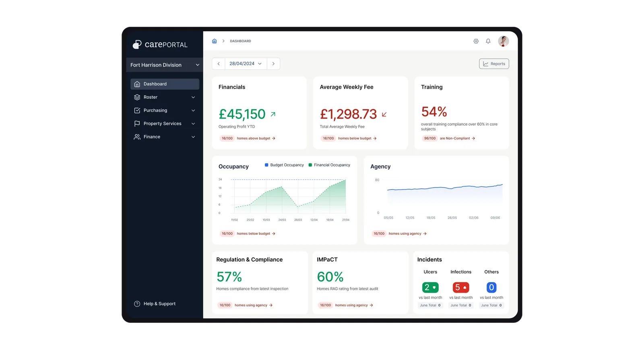Click the 16/100 badge in Financials

pyautogui.click(x=227, y=138)
